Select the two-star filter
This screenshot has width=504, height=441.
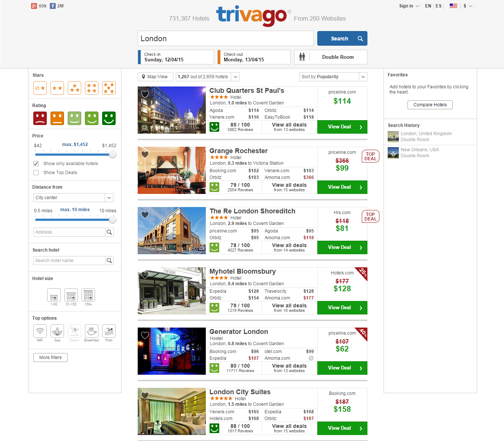57,88
